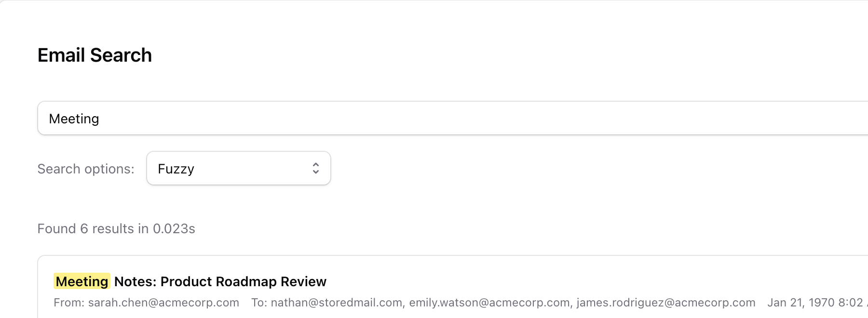Click the "Email Search" page heading

click(x=95, y=55)
